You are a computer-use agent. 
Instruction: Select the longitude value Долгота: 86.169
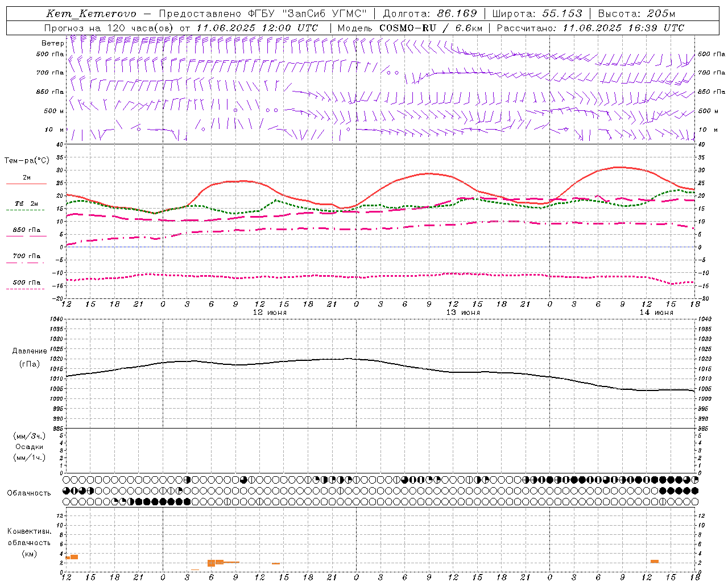pos(429,14)
